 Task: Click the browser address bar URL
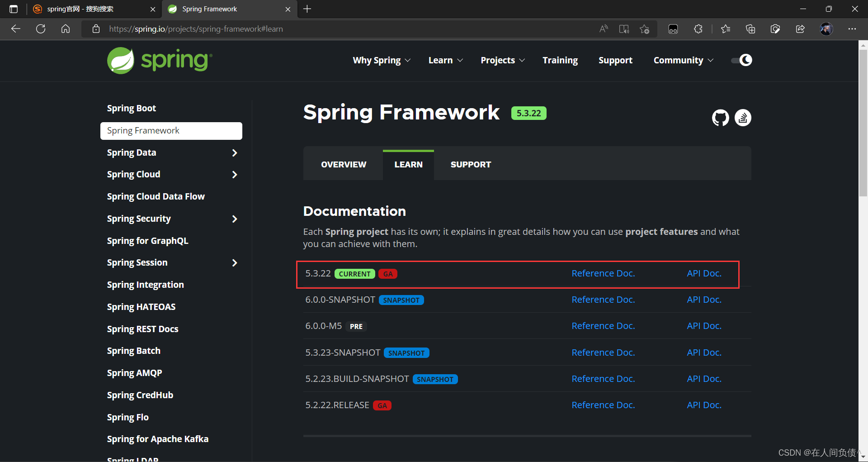(196, 29)
